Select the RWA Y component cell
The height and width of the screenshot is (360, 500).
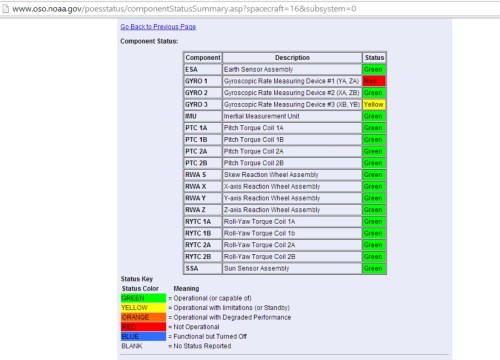click(x=203, y=198)
